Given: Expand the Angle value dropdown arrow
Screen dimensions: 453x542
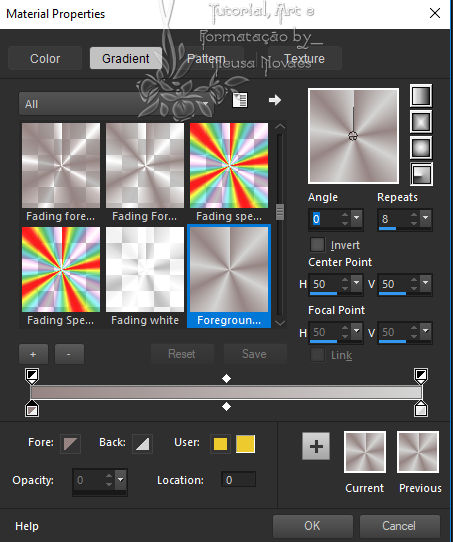Looking at the screenshot, I should coord(357,218).
